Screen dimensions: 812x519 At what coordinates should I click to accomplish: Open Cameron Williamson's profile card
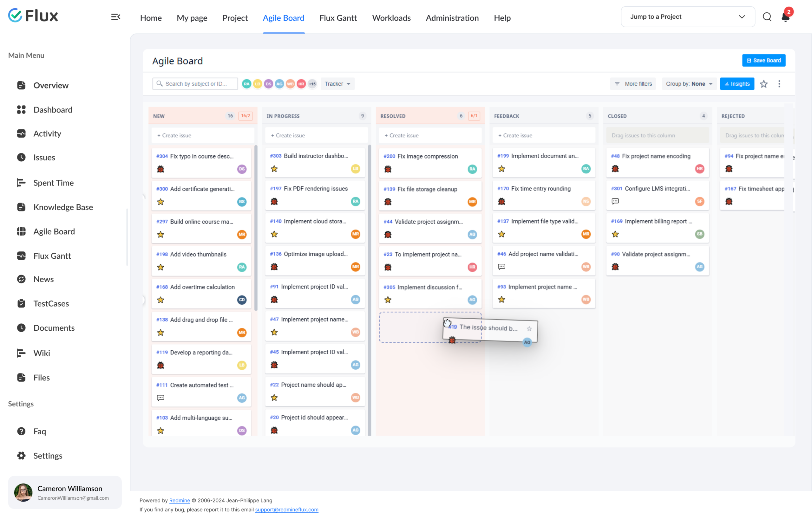click(x=65, y=492)
